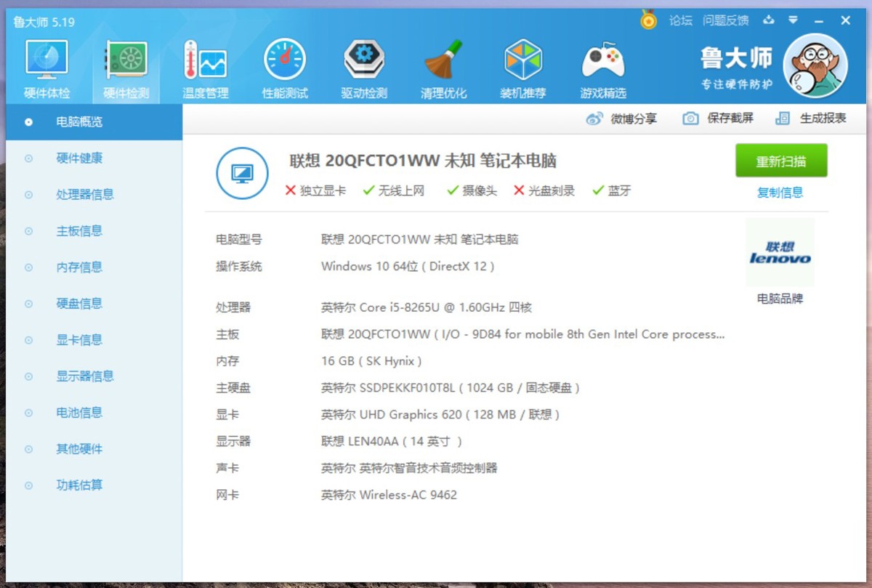
Task: Open 温度管理 temperature management
Action: pos(206,70)
